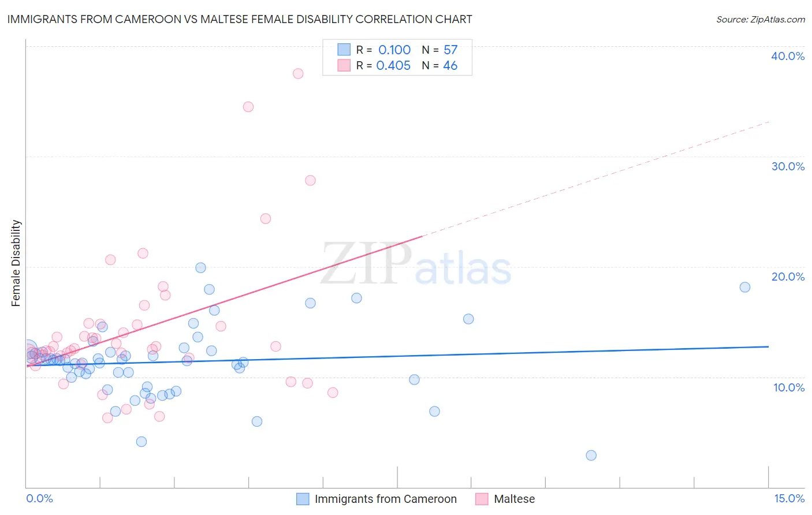Click the blue Immigrants from Cameroon legend swatch
This screenshot has width=812, height=515.
[x=303, y=499]
